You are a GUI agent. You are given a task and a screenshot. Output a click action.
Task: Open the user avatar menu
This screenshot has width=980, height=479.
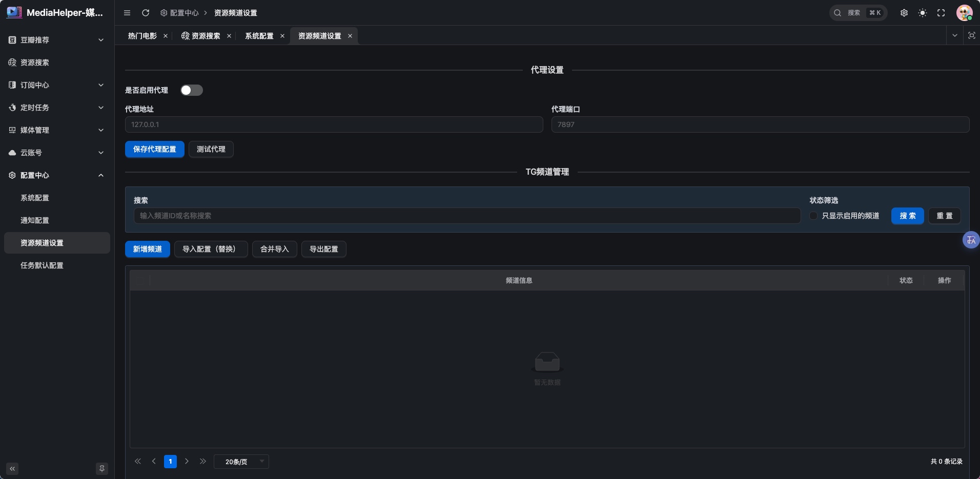(965, 13)
